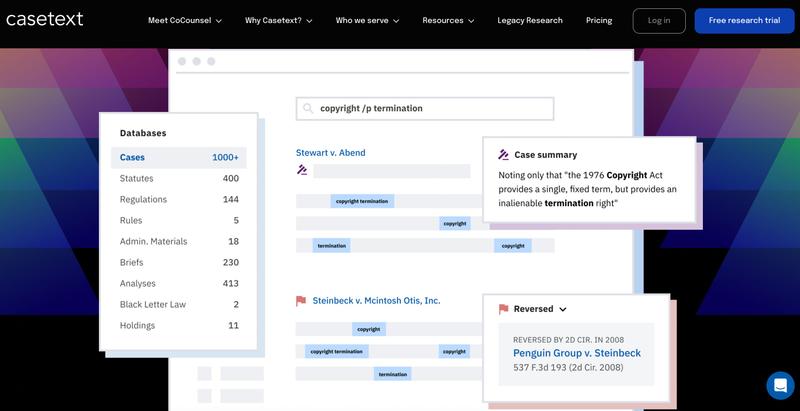The image size is (800, 411).
Task: Select the Black Letter Law row
Action: 179,304
